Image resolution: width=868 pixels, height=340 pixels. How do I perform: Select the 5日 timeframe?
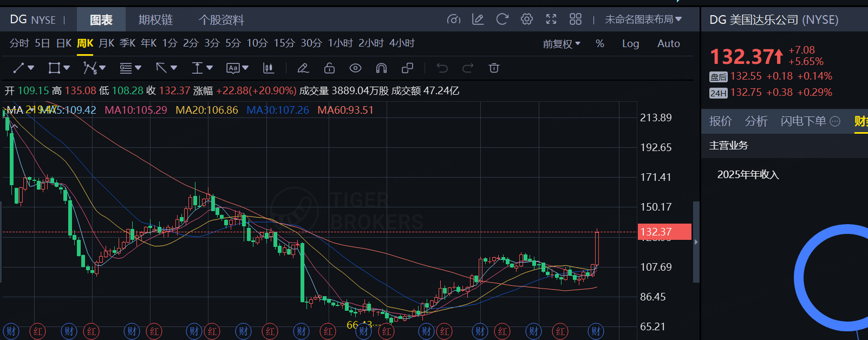coord(42,43)
